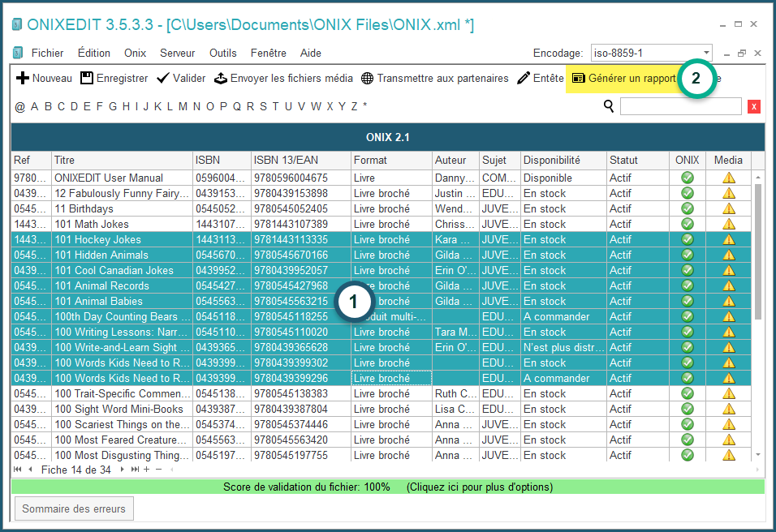Sort by the Titre column header
This screenshot has height=532, width=776.
point(123,161)
